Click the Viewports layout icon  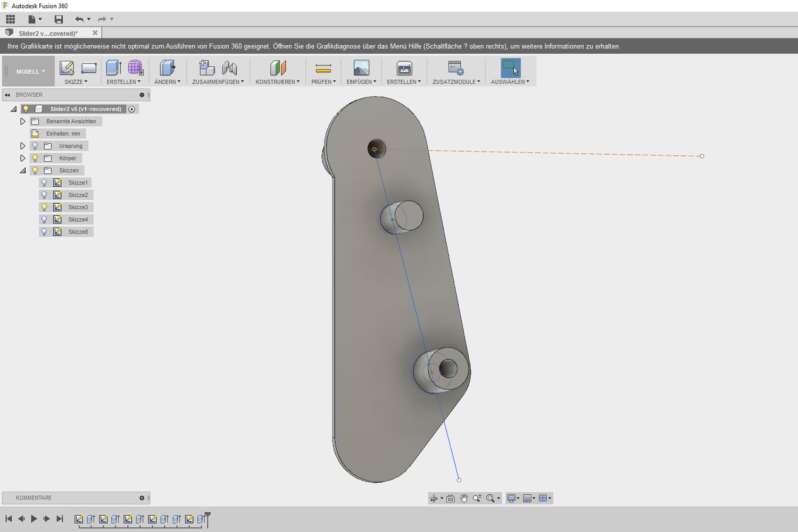[x=543, y=498]
